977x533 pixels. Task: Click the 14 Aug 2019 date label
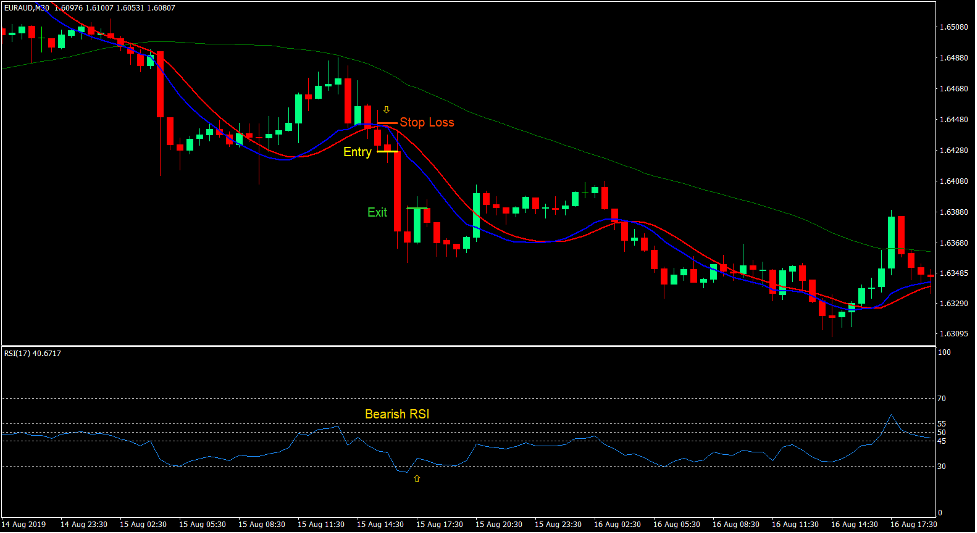click(x=24, y=524)
